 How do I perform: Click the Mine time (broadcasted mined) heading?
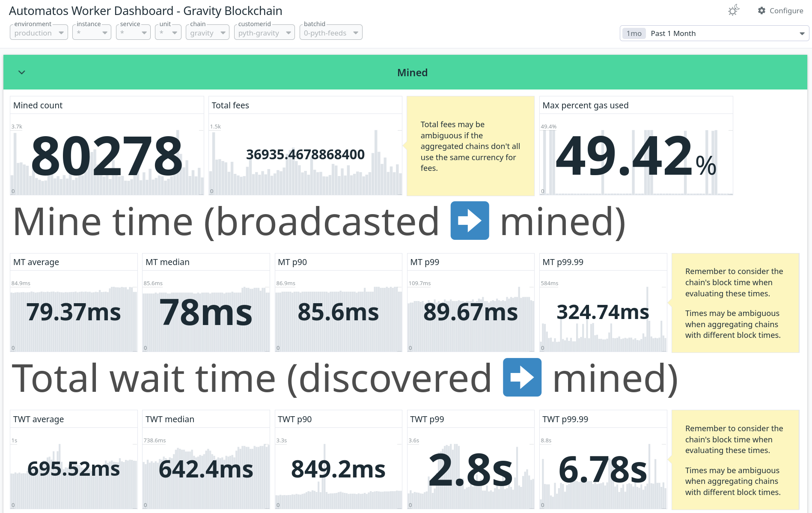(x=319, y=221)
